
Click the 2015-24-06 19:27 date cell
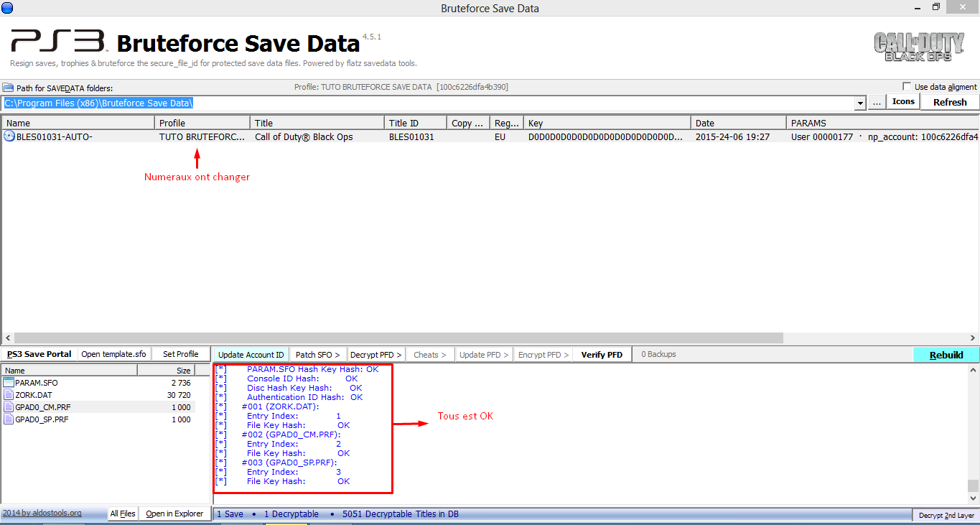(732, 136)
